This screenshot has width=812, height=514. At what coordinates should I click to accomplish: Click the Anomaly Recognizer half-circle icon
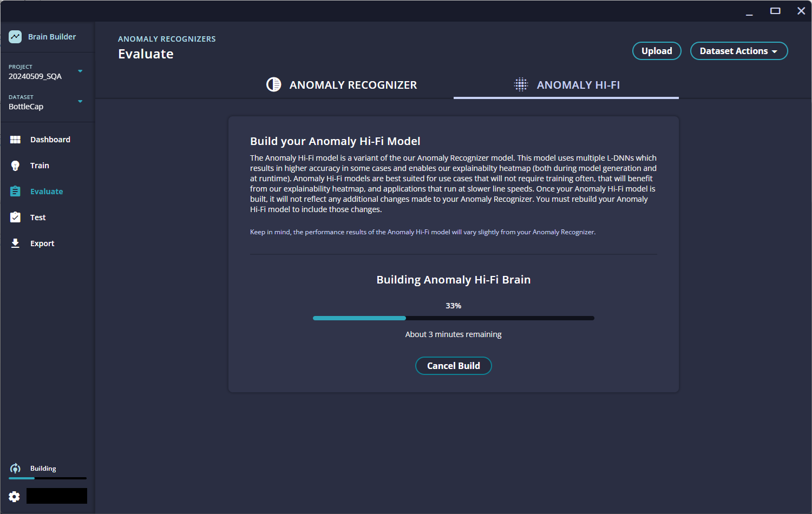tap(274, 85)
